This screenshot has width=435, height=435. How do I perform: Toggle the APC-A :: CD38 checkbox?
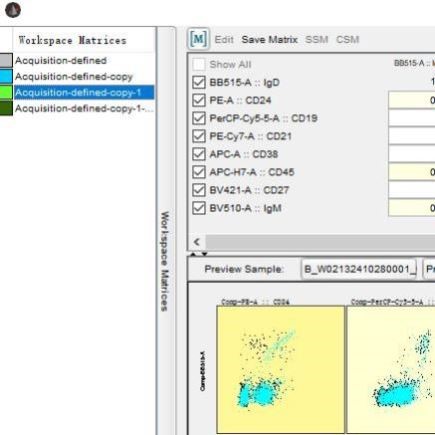pos(199,154)
